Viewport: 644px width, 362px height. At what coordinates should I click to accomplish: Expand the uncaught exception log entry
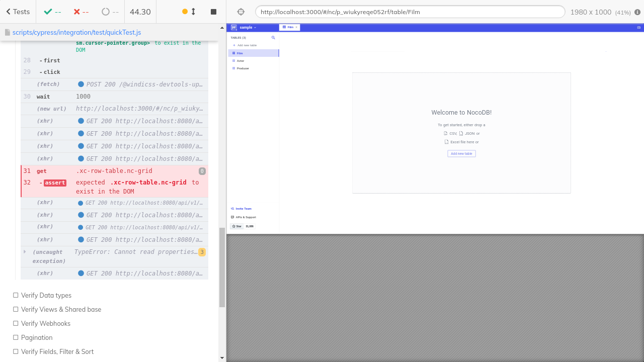[x=25, y=251]
